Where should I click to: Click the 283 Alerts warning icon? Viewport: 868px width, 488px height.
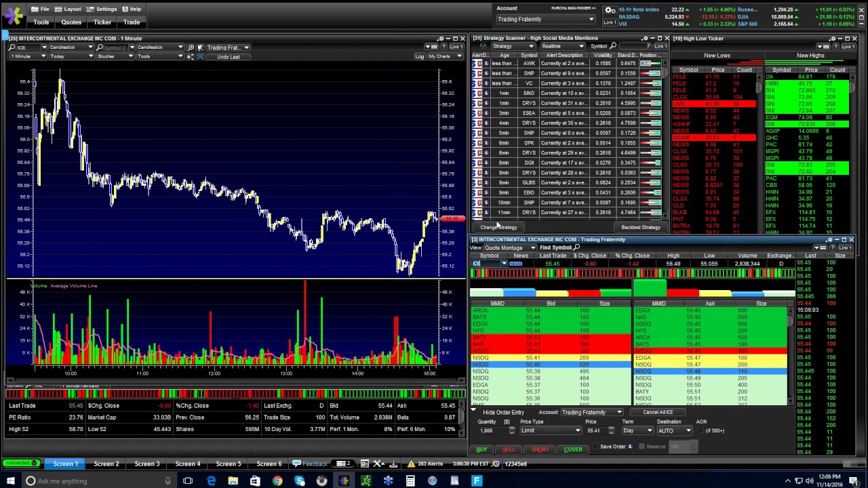(x=411, y=464)
